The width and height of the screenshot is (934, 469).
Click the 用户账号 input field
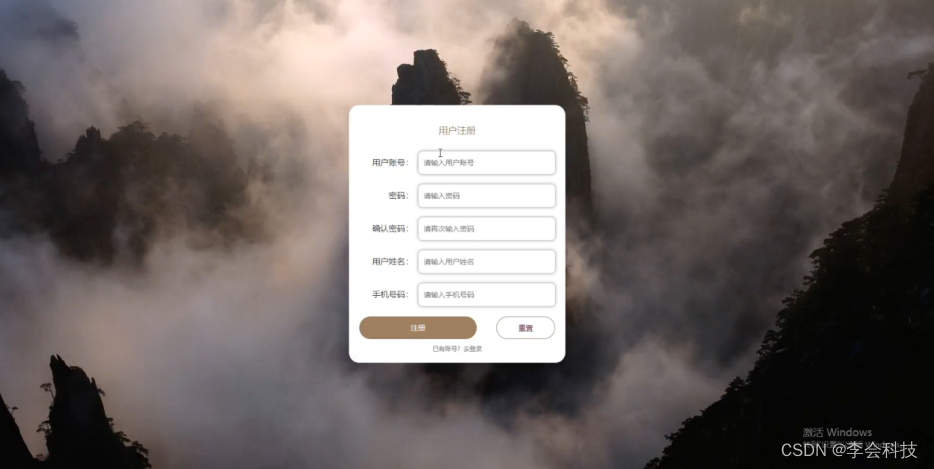(487, 163)
